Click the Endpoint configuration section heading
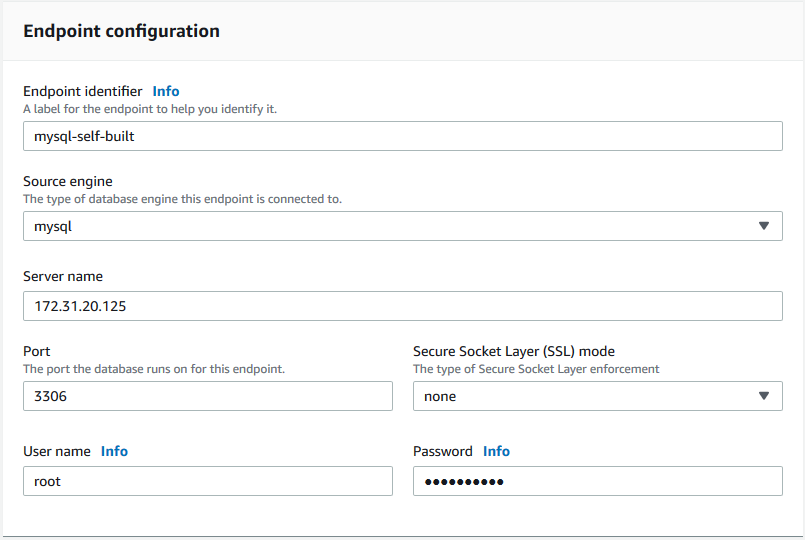This screenshot has height=540, width=805. coord(121,31)
